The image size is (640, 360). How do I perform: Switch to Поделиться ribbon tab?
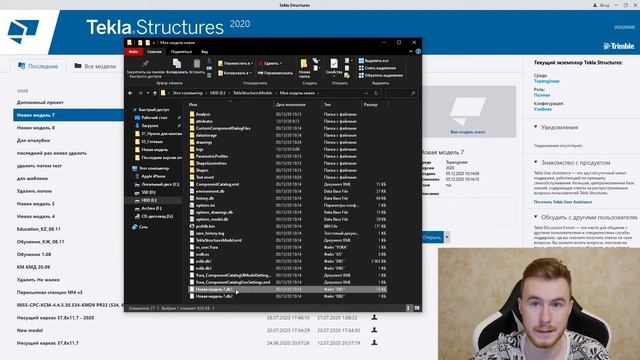(x=181, y=52)
